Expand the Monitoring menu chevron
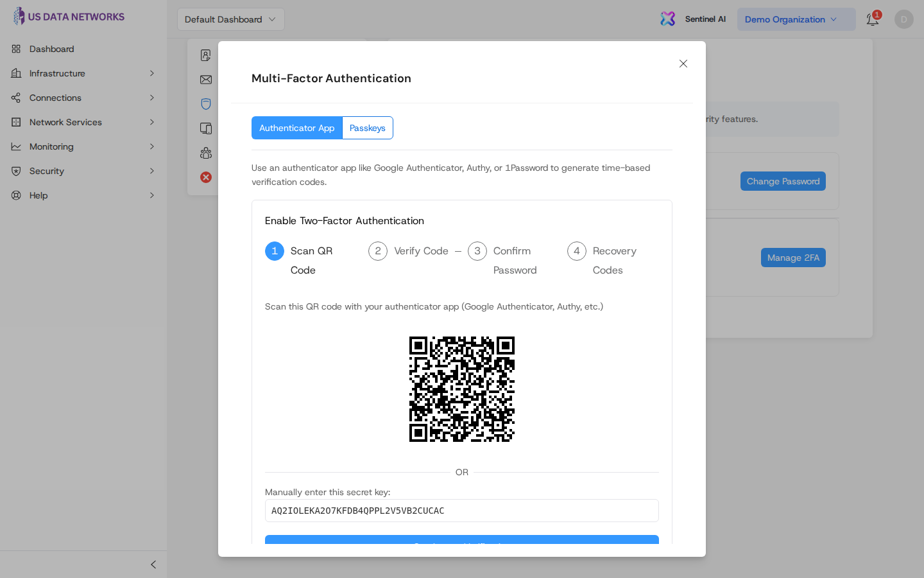This screenshot has width=924, height=578. coord(152,146)
